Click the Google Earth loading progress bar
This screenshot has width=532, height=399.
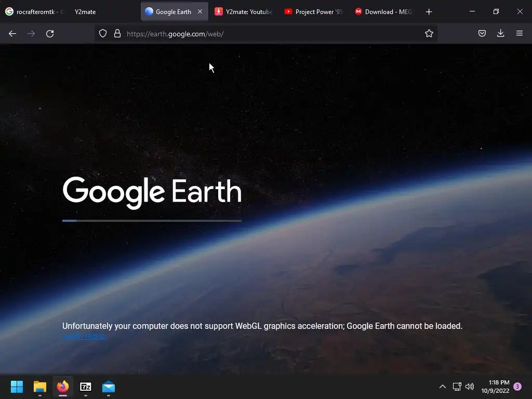(x=152, y=220)
